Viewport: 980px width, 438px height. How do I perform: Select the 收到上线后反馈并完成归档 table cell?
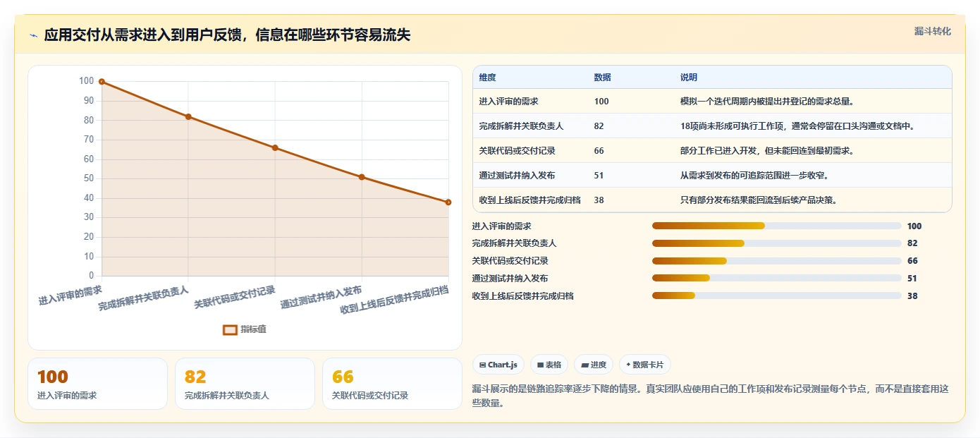(529, 200)
